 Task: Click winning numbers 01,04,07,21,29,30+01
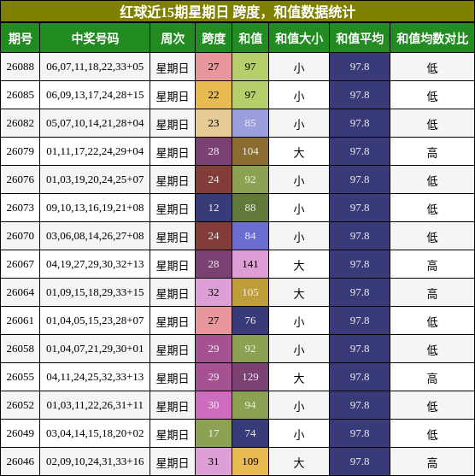coord(95,349)
